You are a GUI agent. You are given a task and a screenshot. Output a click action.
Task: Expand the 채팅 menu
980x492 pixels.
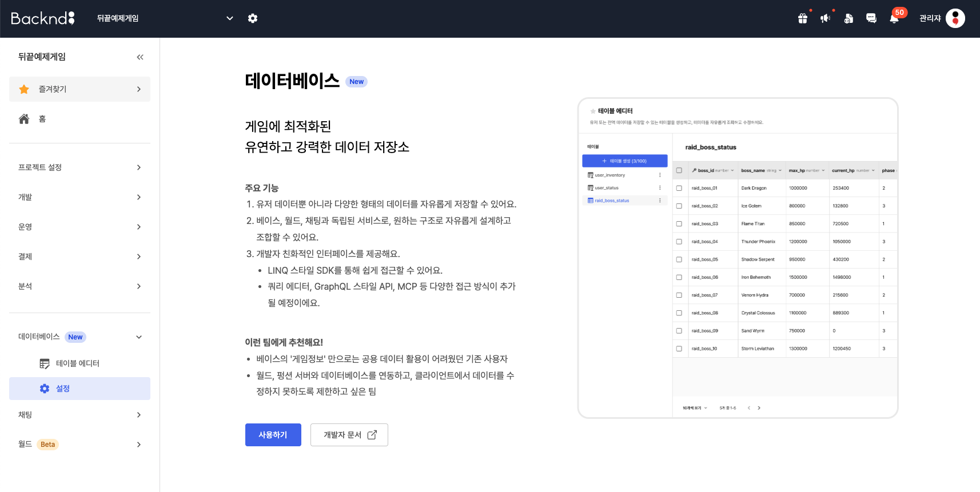(79, 415)
